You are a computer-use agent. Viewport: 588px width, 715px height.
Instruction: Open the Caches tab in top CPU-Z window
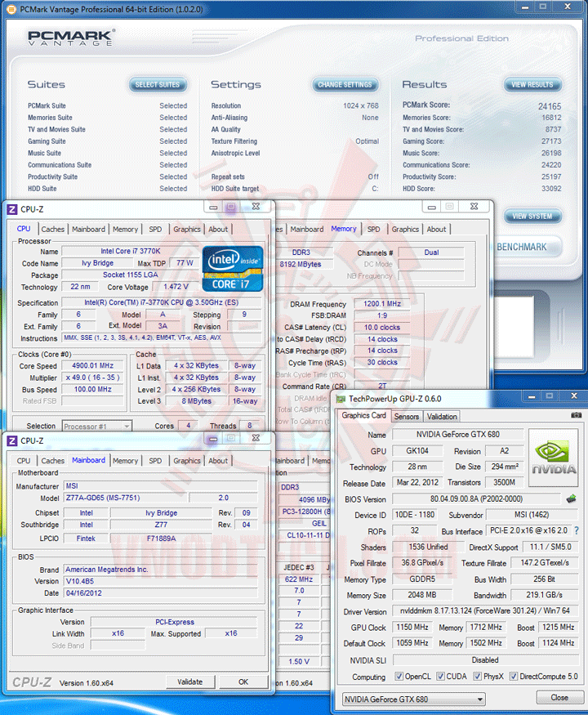click(52, 230)
